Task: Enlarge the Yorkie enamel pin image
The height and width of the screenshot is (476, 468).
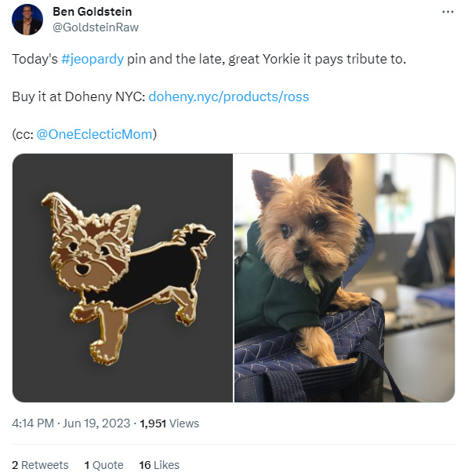Action: [122, 278]
